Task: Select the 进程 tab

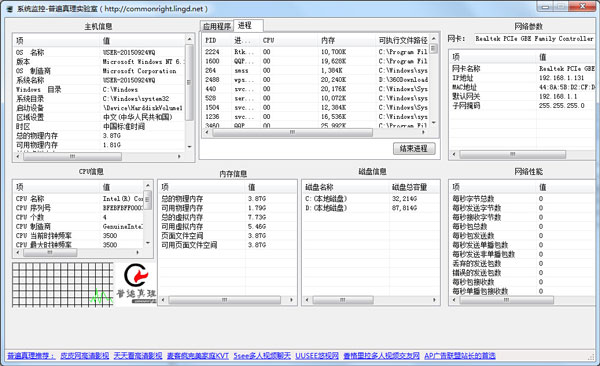Action: tap(248, 25)
